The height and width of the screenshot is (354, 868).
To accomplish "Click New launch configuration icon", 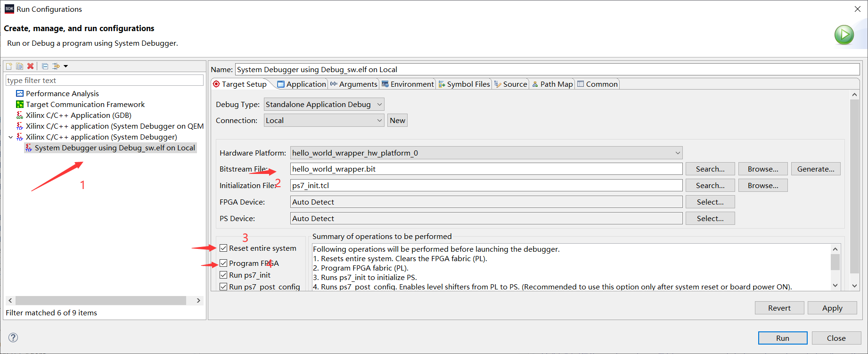I will pyautogui.click(x=9, y=66).
